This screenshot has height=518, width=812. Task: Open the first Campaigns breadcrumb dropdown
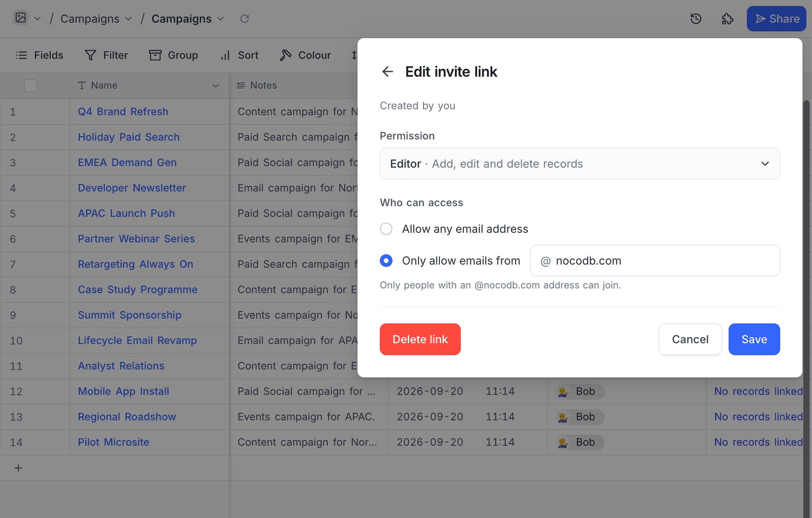(96, 19)
